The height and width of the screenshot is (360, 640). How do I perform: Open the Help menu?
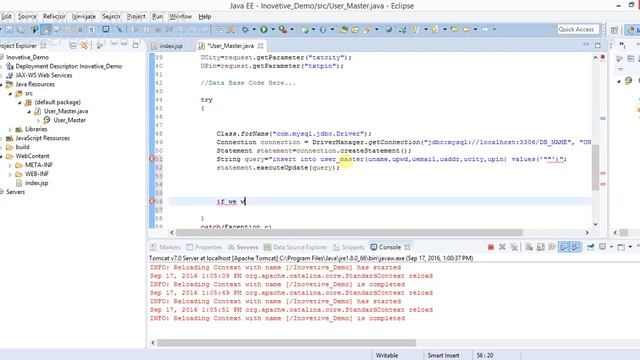click(204, 16)
